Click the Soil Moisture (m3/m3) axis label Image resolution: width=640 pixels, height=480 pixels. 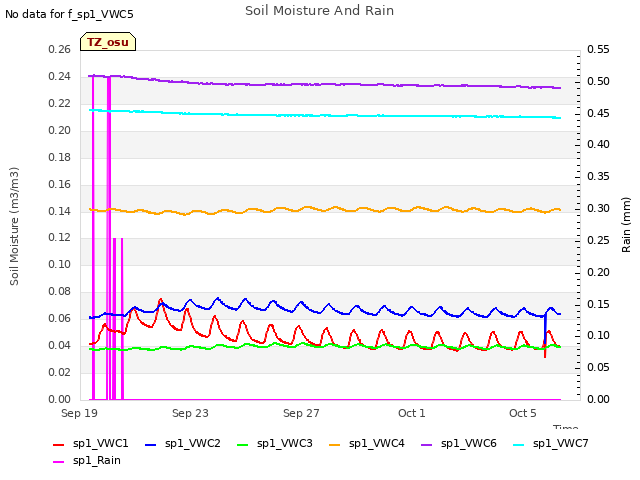[14, 226]
